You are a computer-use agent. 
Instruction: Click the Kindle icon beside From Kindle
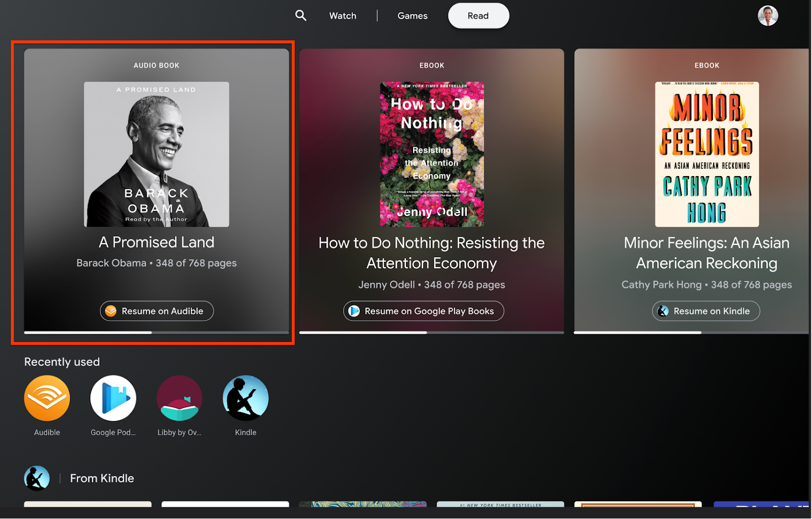coord(37,478)
